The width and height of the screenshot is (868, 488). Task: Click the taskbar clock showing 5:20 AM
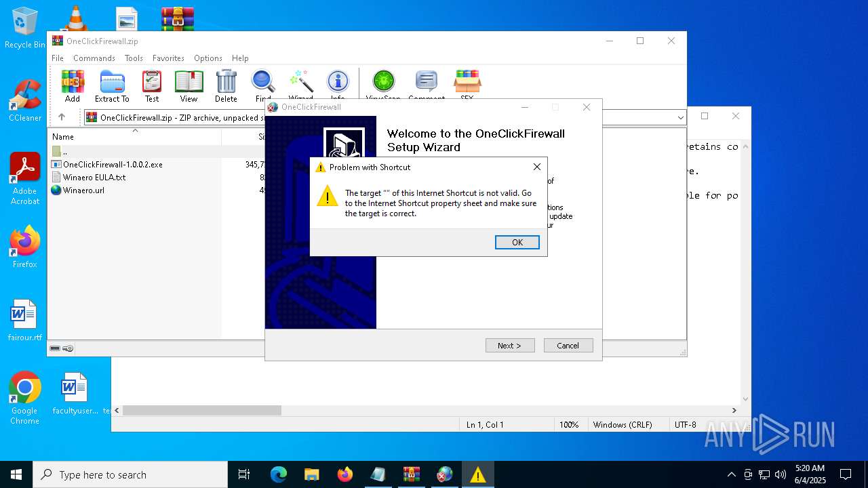[x=810, y=474]
